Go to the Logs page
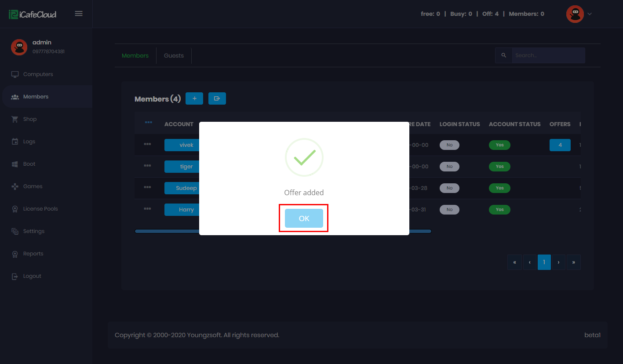Image resolution: width=623 pixels, height=364 pixels. (29, 142)
